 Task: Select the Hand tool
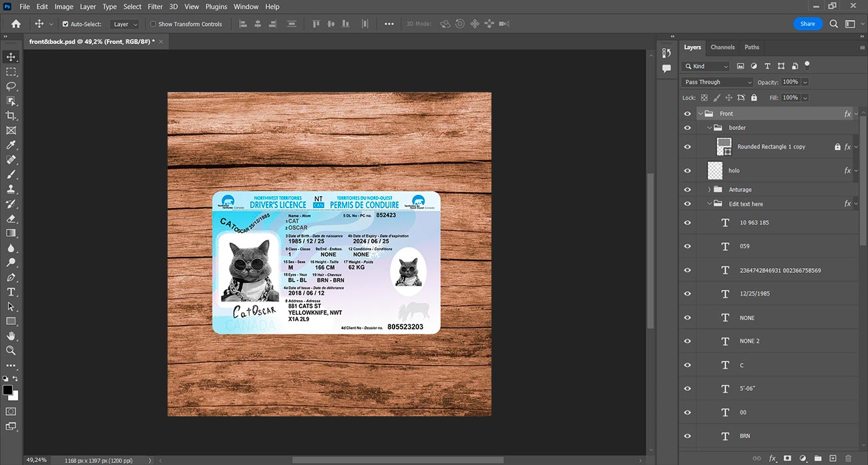[x=11, y=336]
